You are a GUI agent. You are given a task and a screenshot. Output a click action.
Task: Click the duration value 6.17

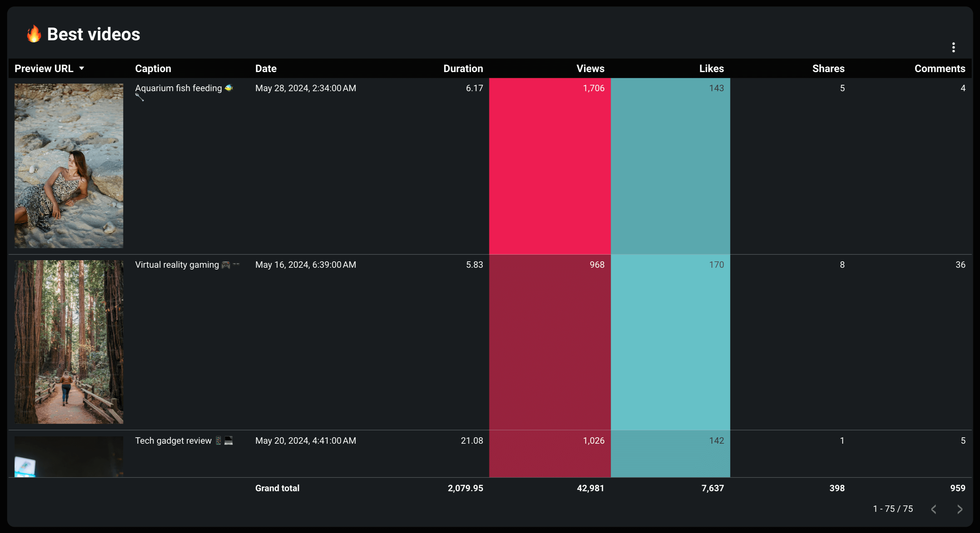click(474, 88)
